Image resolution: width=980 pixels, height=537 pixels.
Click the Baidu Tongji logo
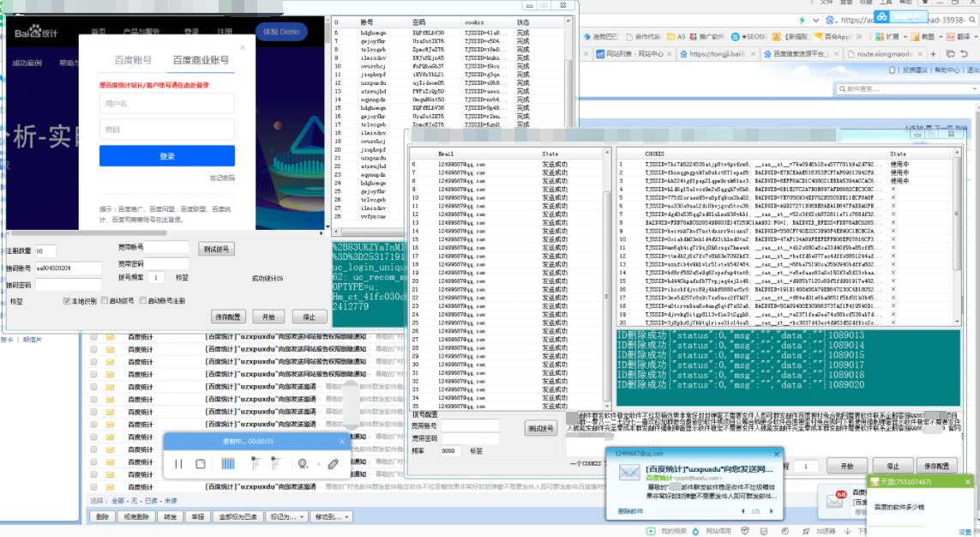point(36,32)
